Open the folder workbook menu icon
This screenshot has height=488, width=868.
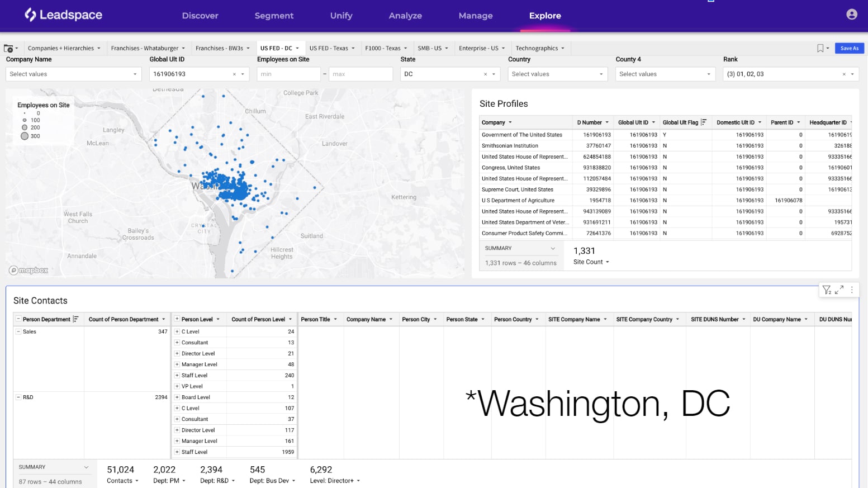click(8, 49)
